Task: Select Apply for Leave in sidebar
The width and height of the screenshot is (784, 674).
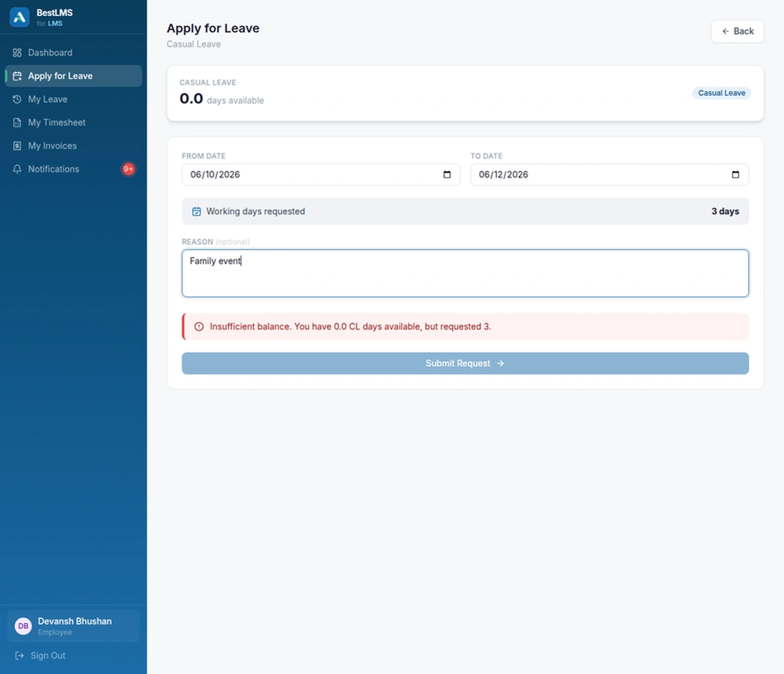Action: (x=73, y=76)
